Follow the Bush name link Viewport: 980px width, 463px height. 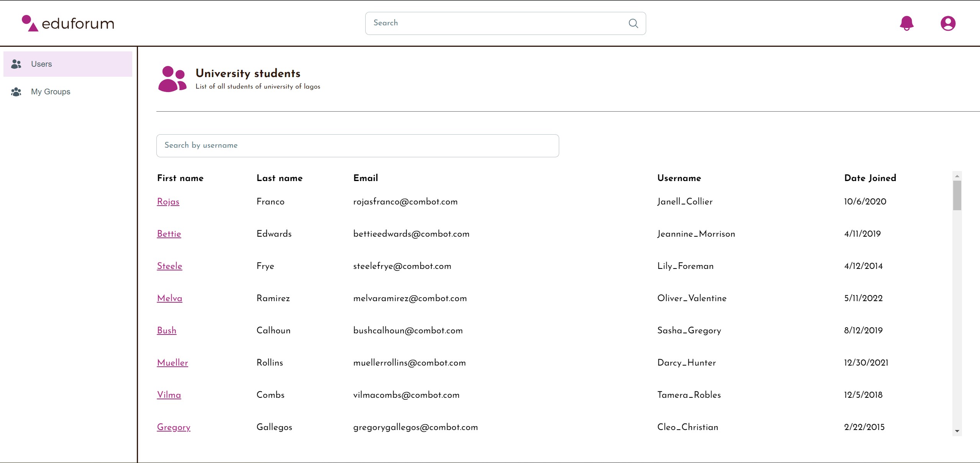pyautogui.click(x=166, y=331)
